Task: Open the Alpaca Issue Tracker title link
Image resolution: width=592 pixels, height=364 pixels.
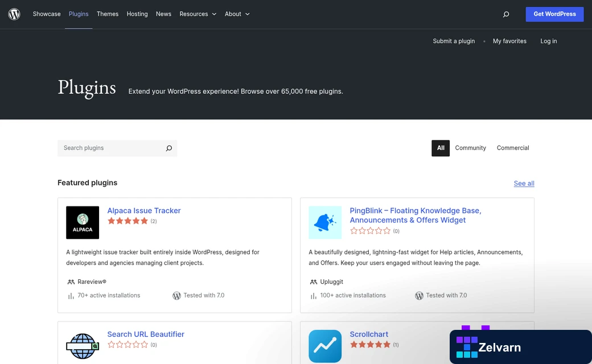Action: click(x=144, y=210)
